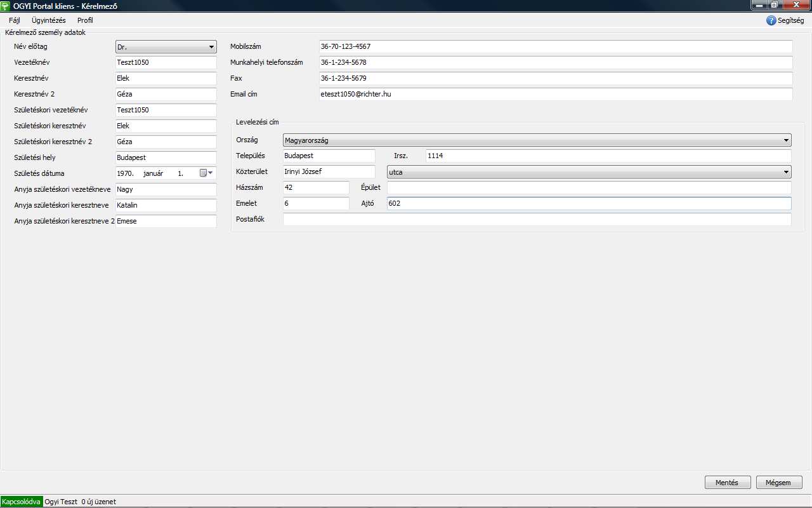Image resolution: width=812 pixels, height=508 pixels.
Task: Click the Levelezési cím group label
Action: tap(257, 122)
